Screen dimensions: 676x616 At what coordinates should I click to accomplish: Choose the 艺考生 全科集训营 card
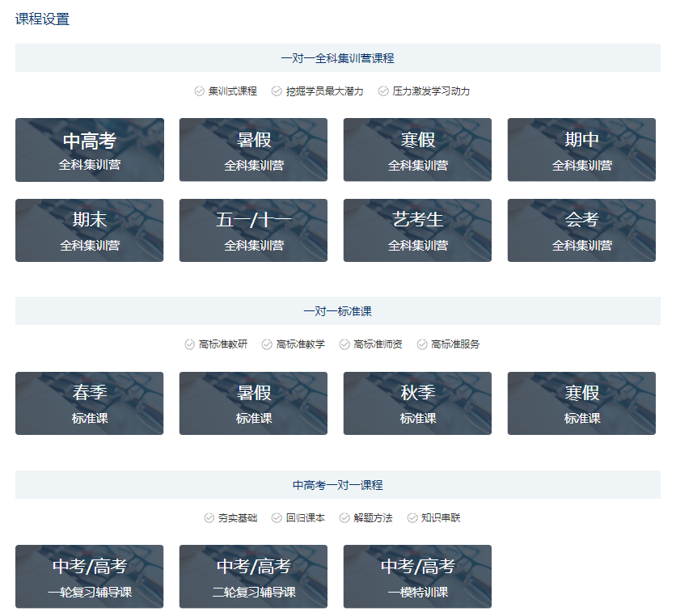click(x=417, y=230)
